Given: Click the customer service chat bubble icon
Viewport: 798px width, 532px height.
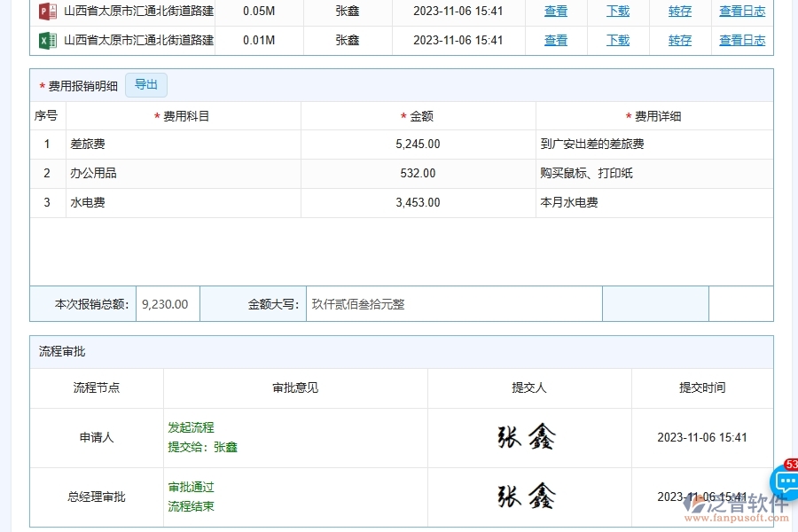Looking at the screenshot, I should point(784,483).
